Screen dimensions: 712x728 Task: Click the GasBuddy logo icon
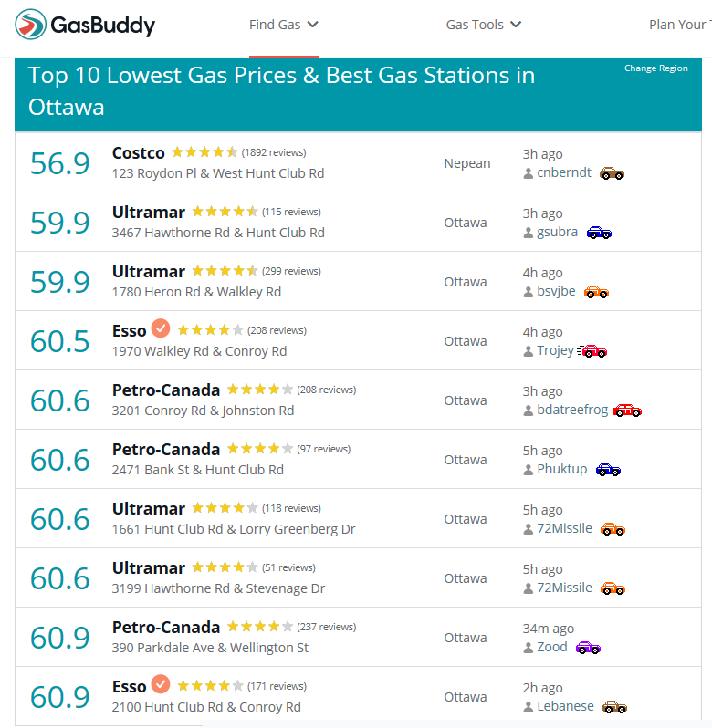click(x=30, y=24)
